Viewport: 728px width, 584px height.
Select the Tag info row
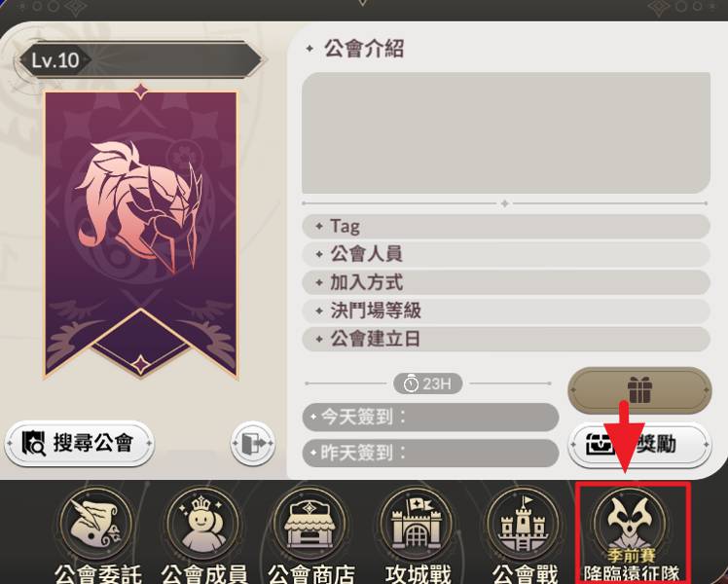click(506, 226)
